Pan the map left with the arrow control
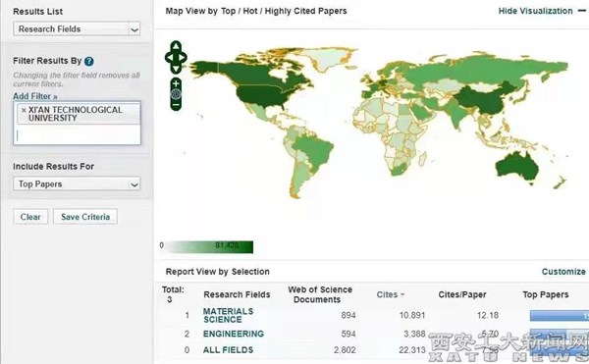 coord(169,58)
